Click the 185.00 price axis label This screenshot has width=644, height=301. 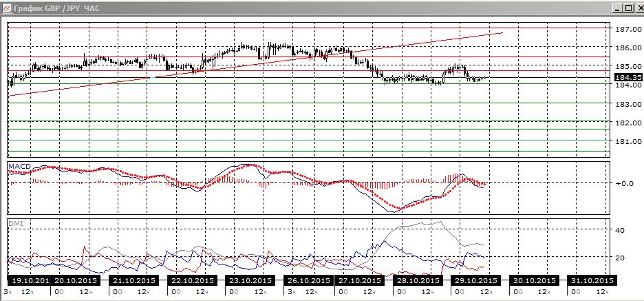point(628,66)
